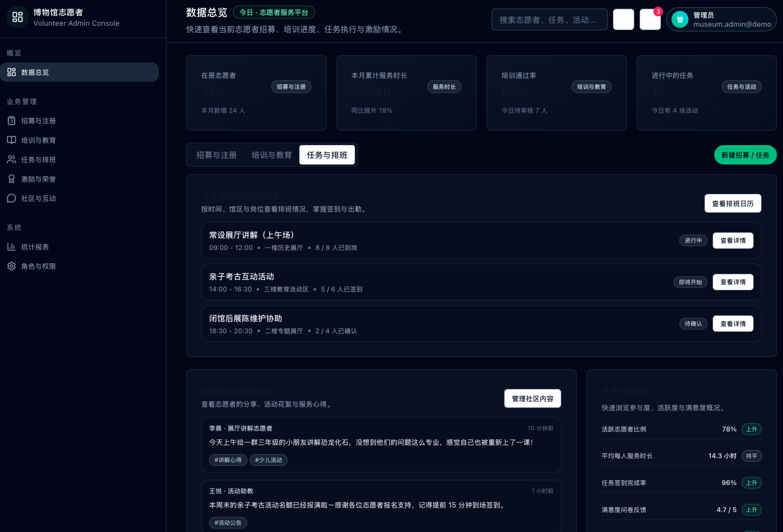Select the 任务与排班 sidebar icon
Viewport: 783px width, 532px height.
[x=11, y=160]
